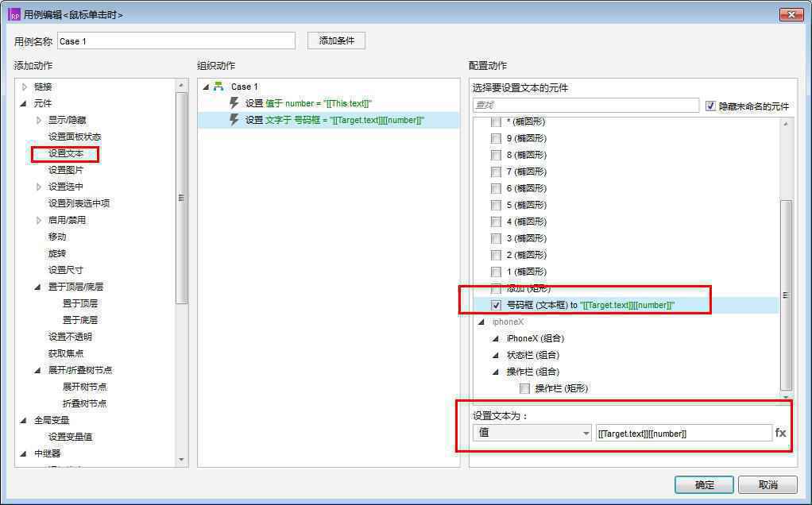Click the Case 1 tree icon
This screenshot has height=505, width=812.
coord(218,87)
